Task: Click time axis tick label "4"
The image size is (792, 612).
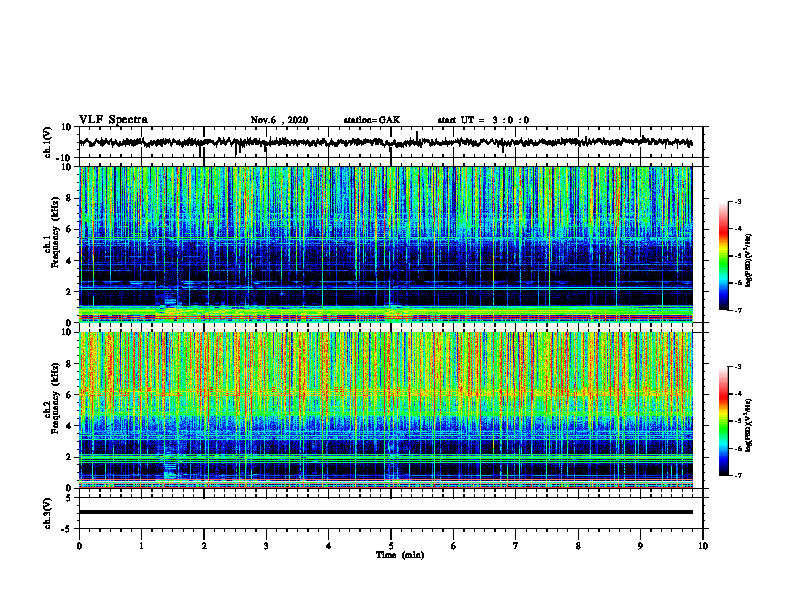Action: (x=329, y=546)
